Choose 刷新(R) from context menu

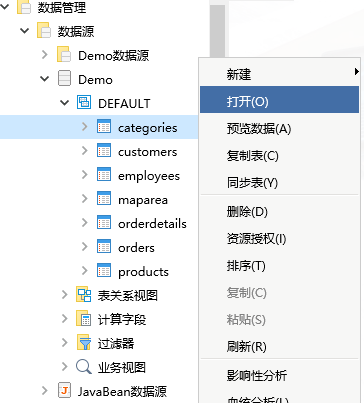click(x=279, y=347)
